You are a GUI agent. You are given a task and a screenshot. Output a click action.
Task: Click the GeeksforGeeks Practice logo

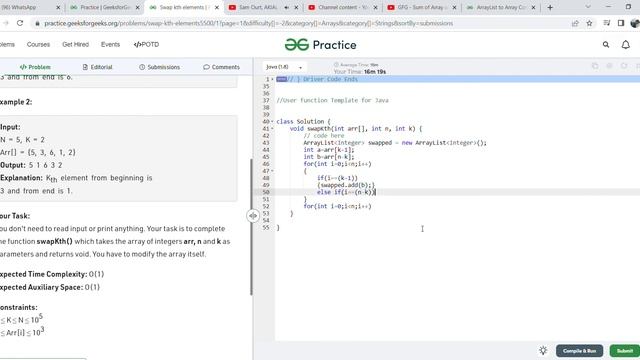click(x=320, y=45)
